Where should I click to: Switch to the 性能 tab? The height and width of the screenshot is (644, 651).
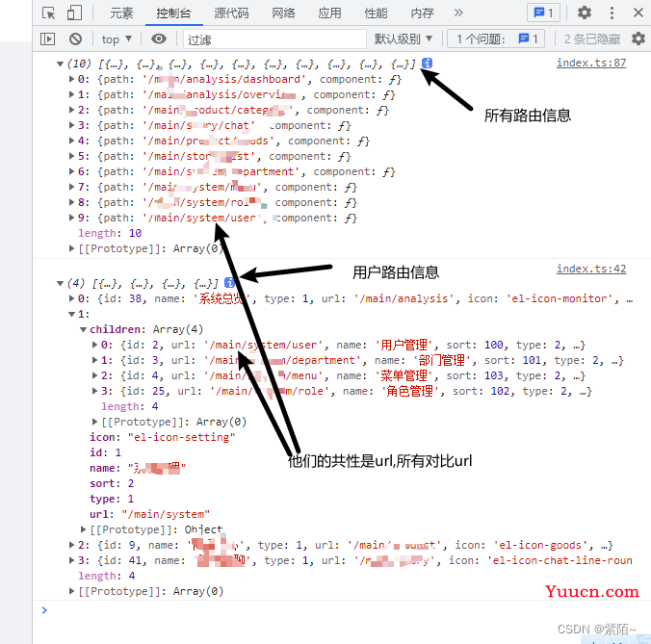pos(376,13)
